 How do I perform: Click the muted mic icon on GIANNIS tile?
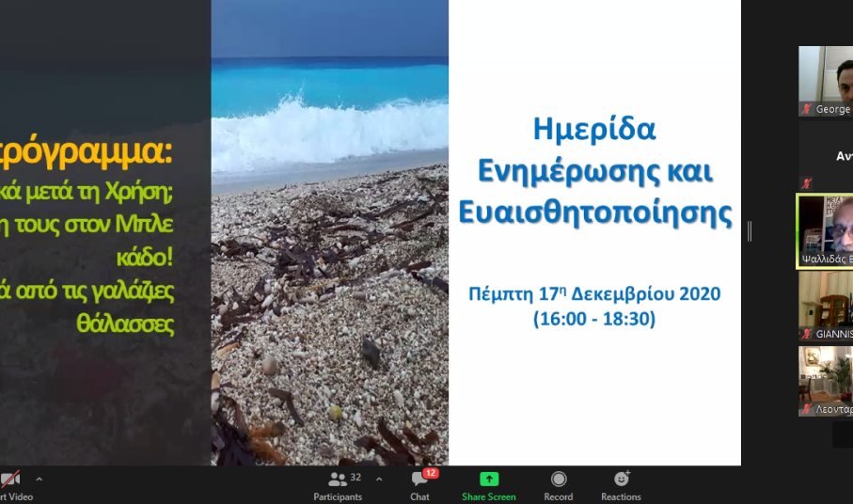[806, 334]
